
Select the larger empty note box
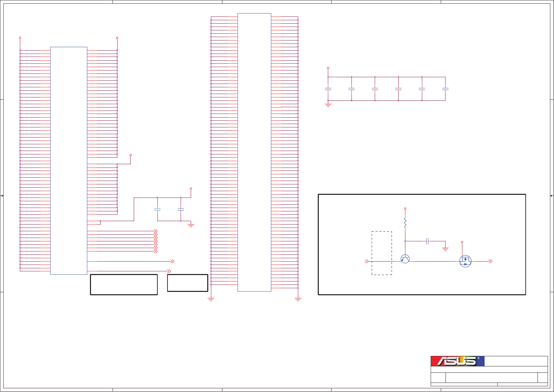coord(124,285)
